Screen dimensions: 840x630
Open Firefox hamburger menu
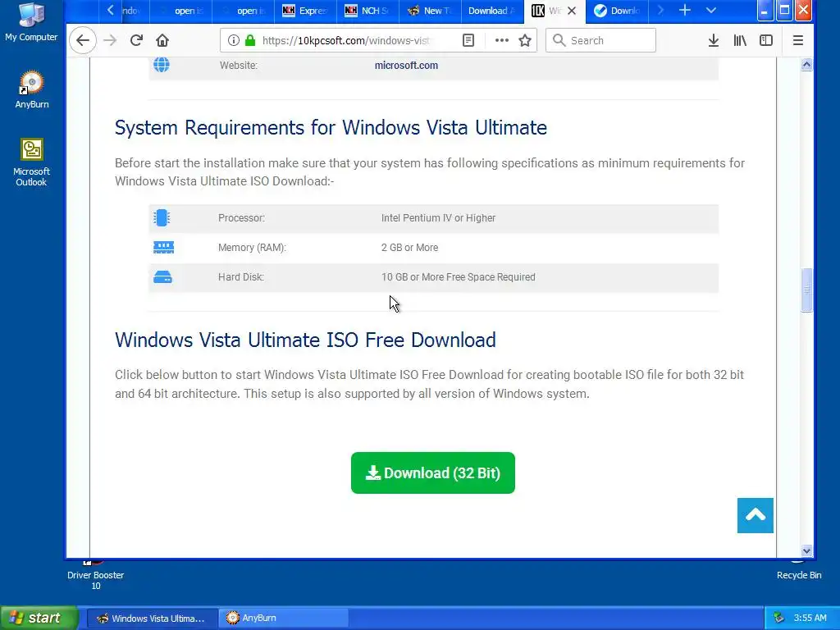click(x=797, y=40)
